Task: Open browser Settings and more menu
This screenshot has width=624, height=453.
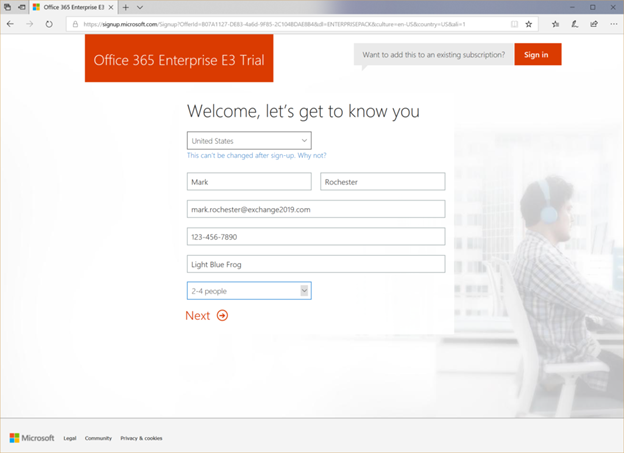Action: (x=614, y=24)
